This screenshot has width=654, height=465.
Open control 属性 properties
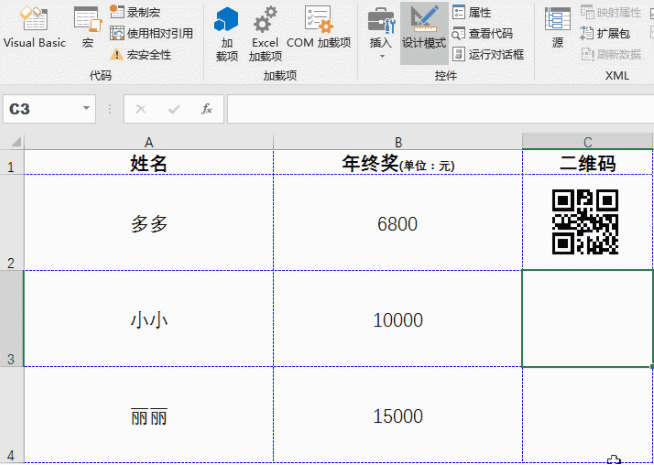click(472, 12)
